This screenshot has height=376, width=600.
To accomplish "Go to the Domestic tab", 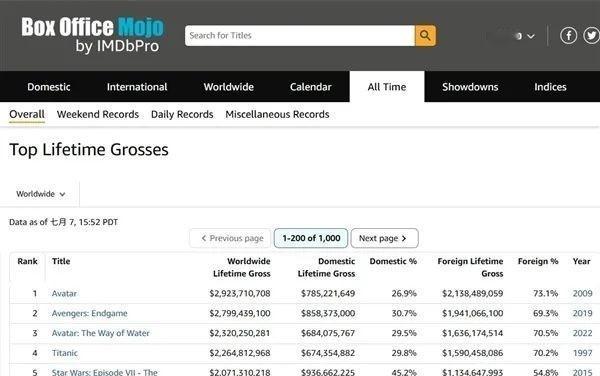I will (49, 87).
